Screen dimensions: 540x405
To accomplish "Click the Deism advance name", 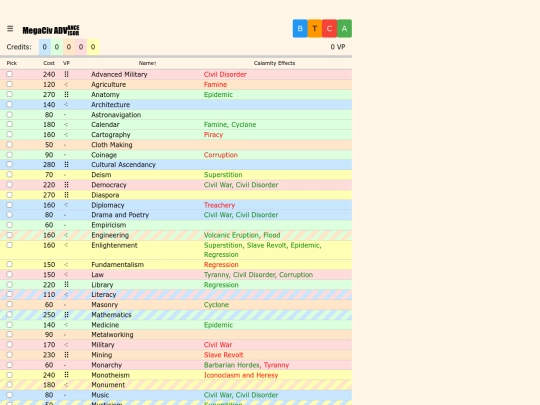I will click(x=101, y=175).
